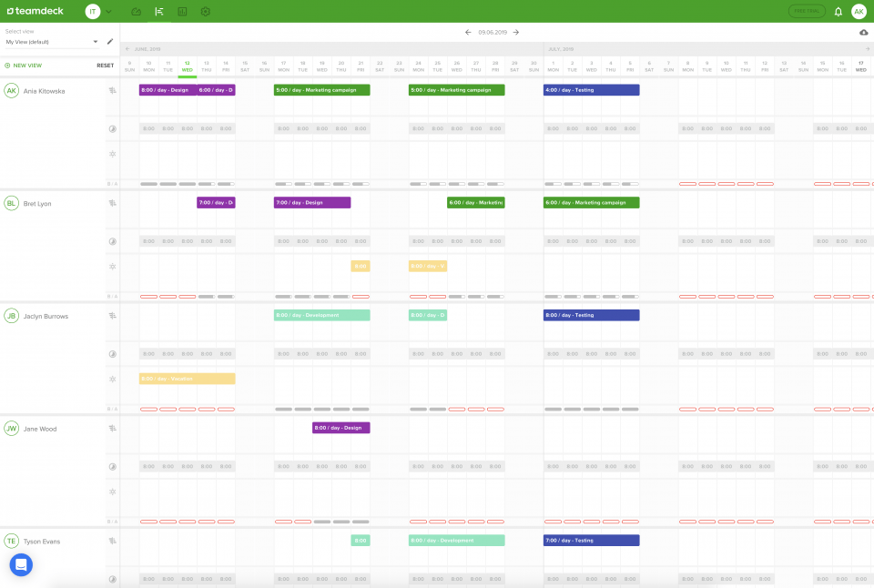Select Ania's 8:00 / day Design booking
This screenshot has width=874, height=588.
(x=168, y=90)
